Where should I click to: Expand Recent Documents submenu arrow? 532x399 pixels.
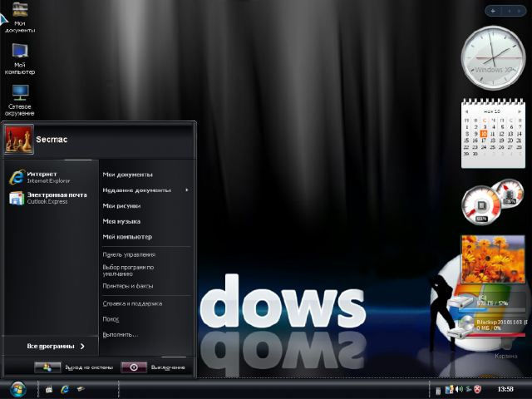pyautogui.click(x=187, y=190)
